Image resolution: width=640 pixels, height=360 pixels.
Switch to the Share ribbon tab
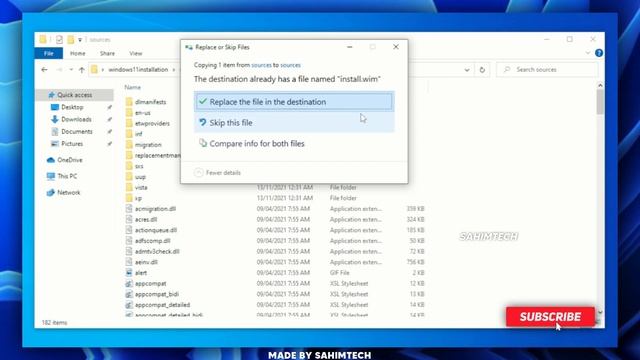(x=107, y=53)
